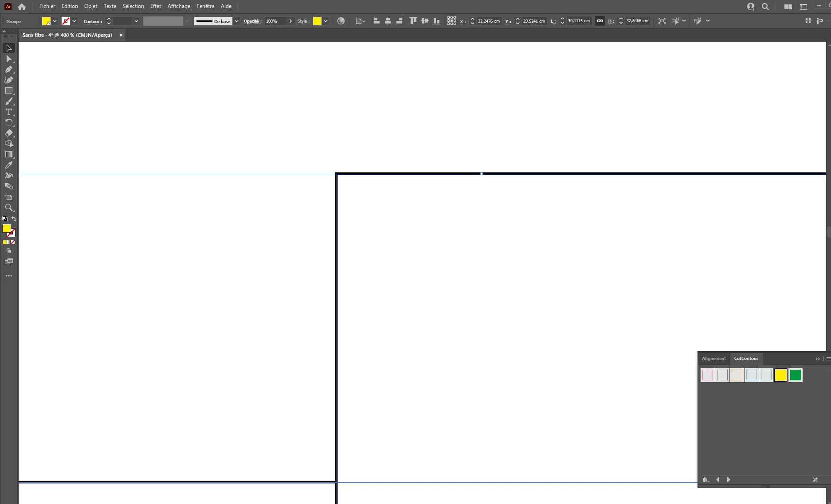
Task: Swap fill and stroke colors
Action: [x=14, y=219]
